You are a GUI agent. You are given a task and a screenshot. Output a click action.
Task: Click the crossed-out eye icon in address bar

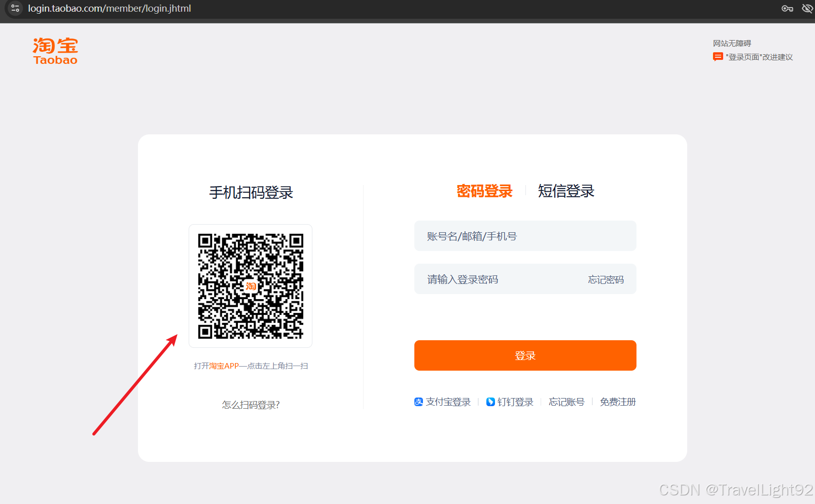tap(807, 8)
